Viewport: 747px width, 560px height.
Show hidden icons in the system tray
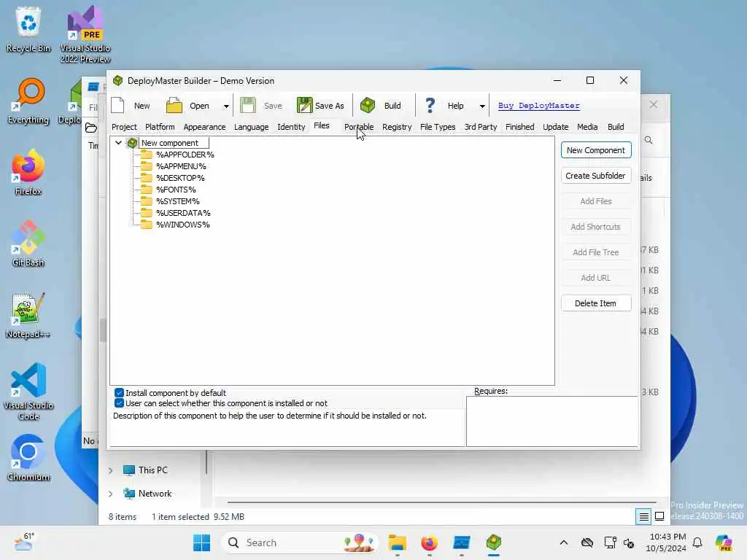[564, 542]
